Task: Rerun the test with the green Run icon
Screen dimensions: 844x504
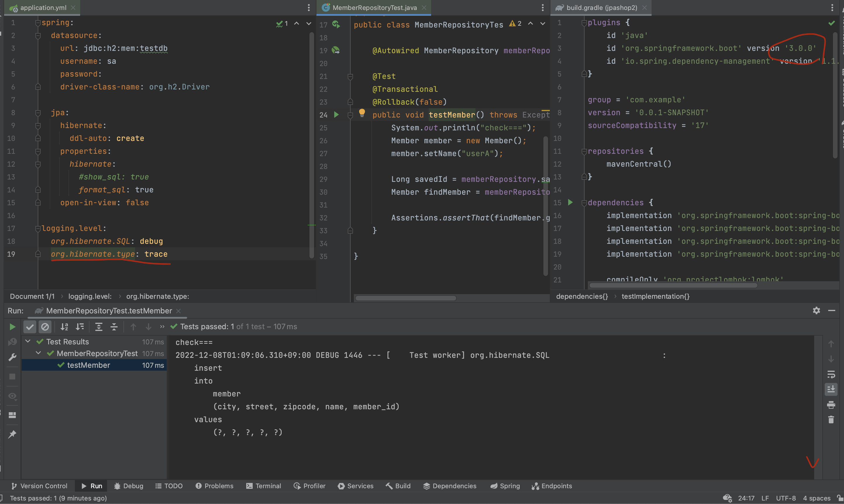Action: pos(12,327)
